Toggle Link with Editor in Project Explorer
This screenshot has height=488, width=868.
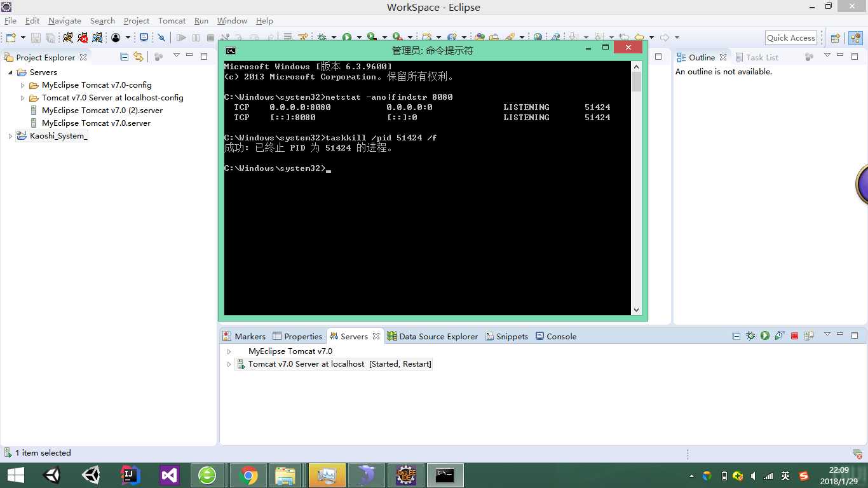(139, 57)
